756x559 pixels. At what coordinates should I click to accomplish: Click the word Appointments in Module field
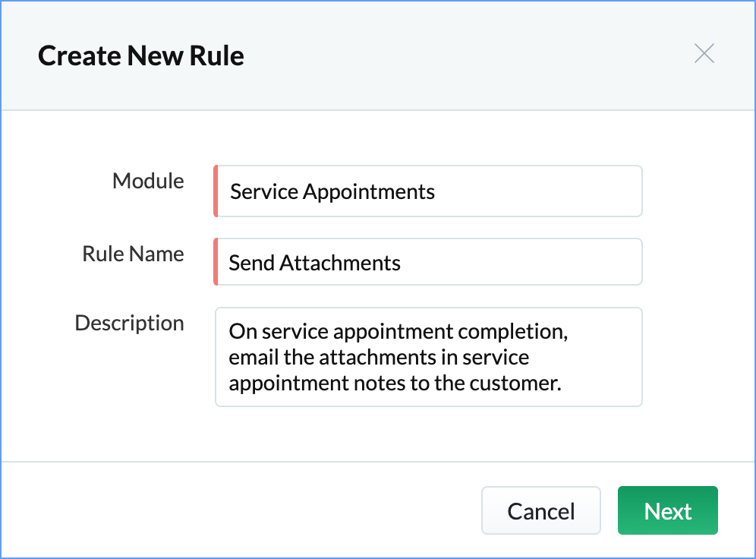coord(369,191)
